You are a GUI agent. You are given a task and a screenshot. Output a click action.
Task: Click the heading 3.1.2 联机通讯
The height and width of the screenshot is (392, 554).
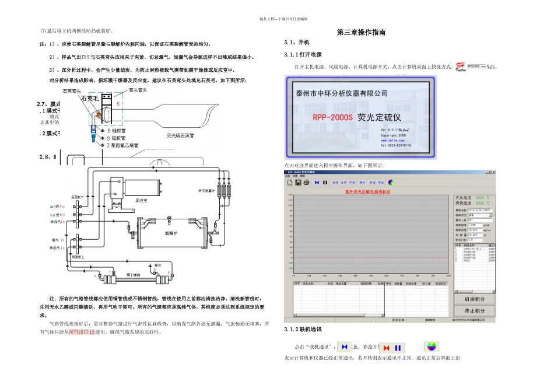[x=303, y=330]
